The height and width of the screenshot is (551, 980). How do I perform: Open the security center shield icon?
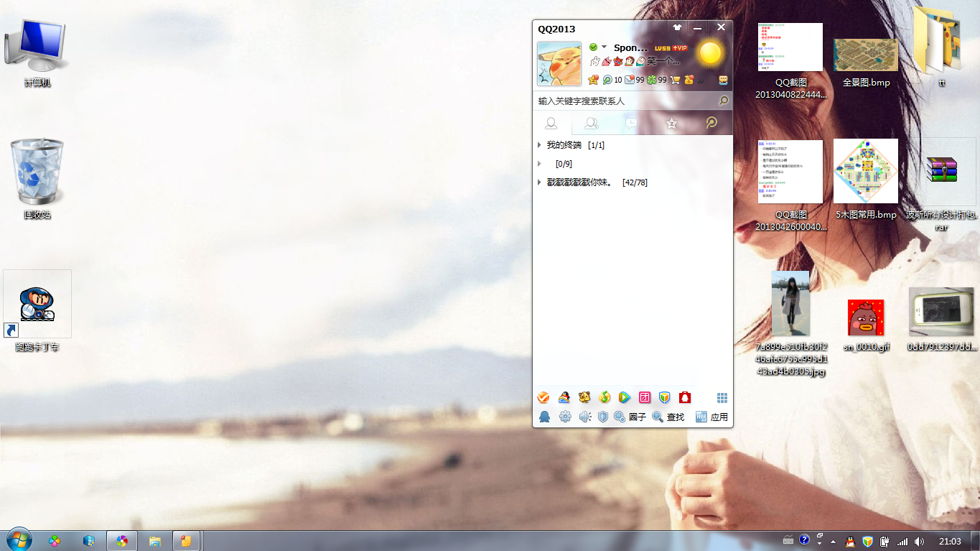(x=603, y=417)
